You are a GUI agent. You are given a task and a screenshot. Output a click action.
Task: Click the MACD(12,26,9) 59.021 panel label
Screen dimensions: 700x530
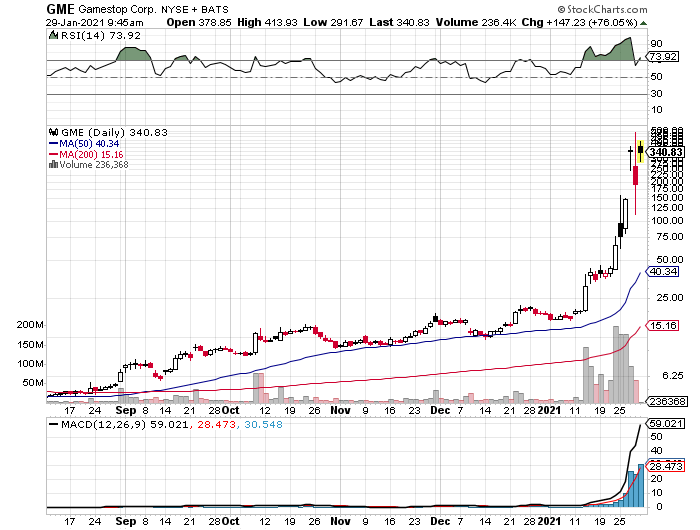point(125,425)
